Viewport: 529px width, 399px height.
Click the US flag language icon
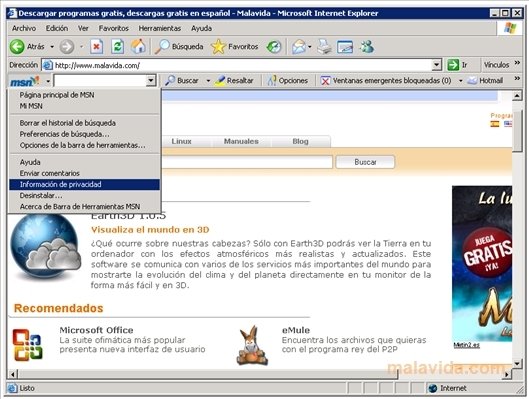pyautogui.click(x=508, y=124)
